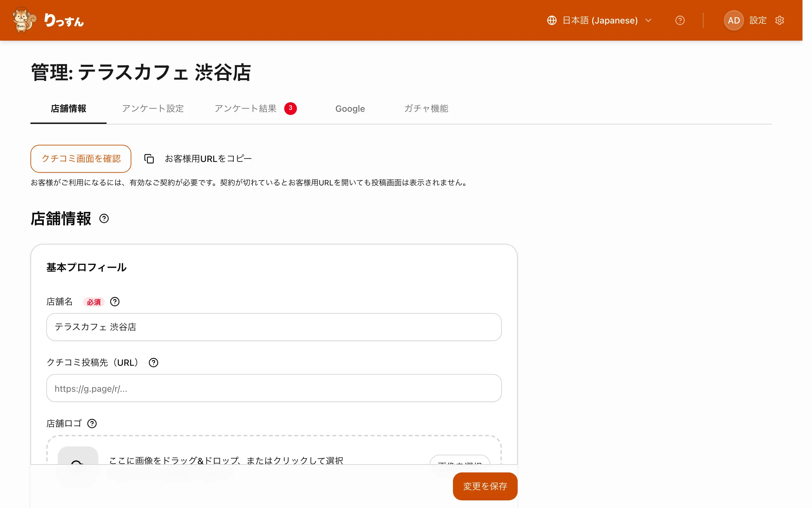The width and height of the screenshot is (812, 508).
Task: Expand the 日本語 (Japanese) language dropdown
Action: (x=599, y=21)
